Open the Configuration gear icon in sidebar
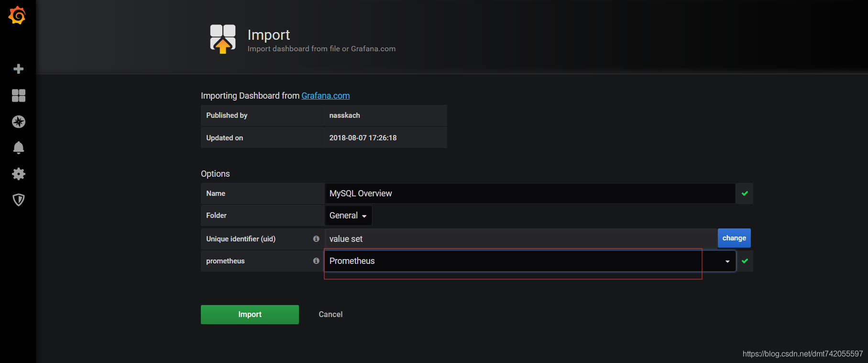The height and width of the screenshot is (363, 868). (x=18, y=174)
